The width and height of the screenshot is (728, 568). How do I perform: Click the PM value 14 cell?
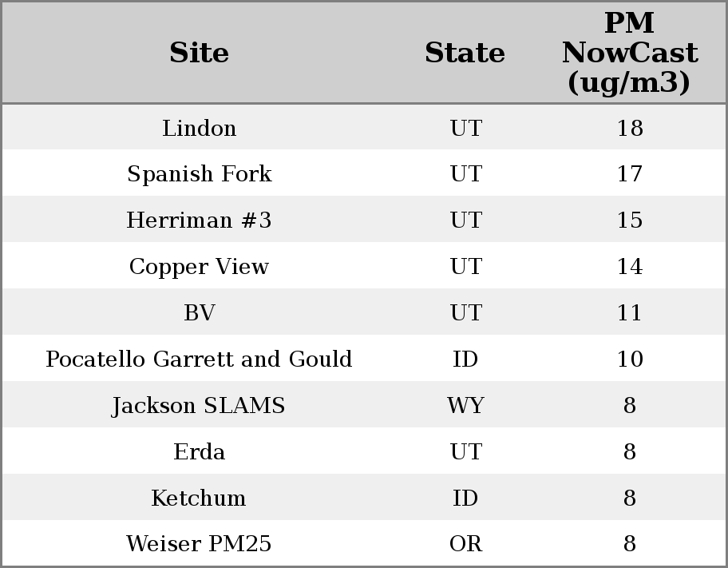tap(629, 267)
